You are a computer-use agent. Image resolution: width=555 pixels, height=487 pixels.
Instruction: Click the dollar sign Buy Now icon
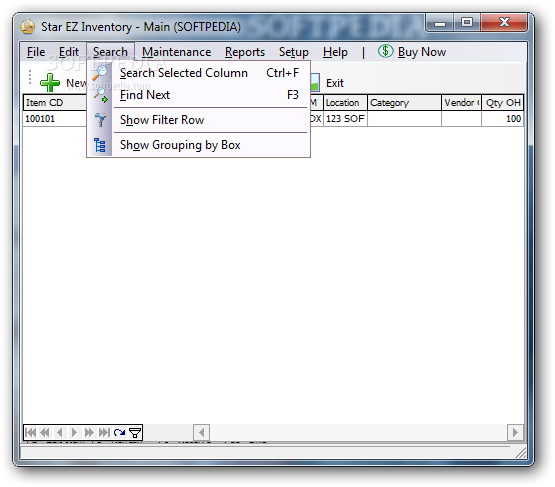[385, 51]
